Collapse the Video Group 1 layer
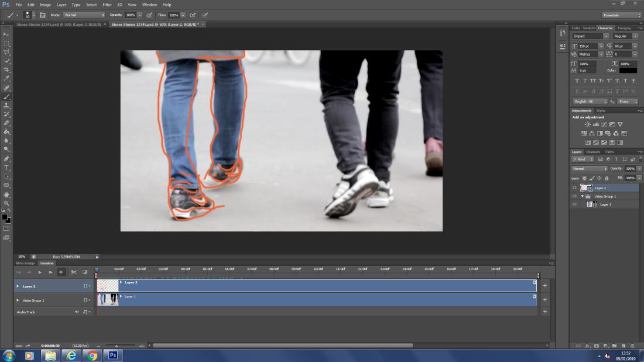The image size is (644, 362). [582, 196]
